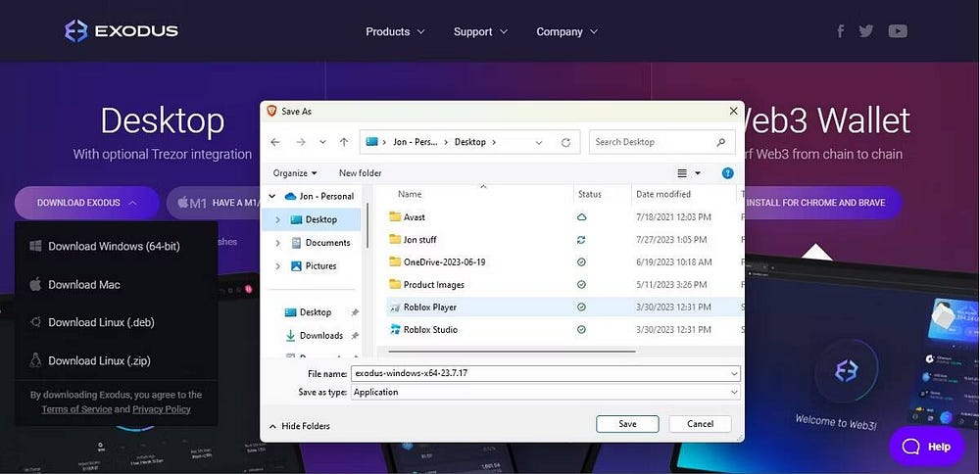The image size is (980, 474).
Task: Open Exodus YouTube channel icon
Action: (x=898, y=30)
